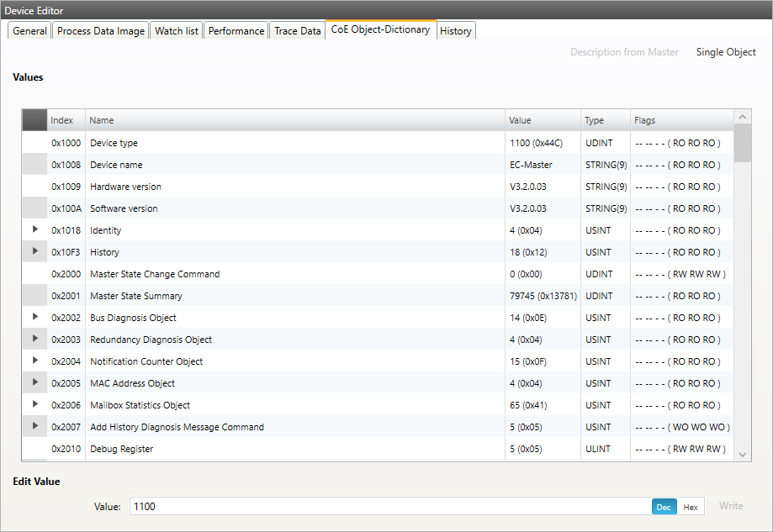
Task: Expand MAC Address Object entry
Action: 35,382
